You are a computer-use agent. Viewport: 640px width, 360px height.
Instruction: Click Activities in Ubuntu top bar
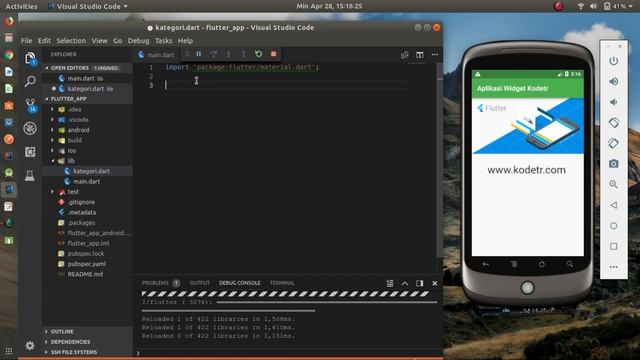pyautogui.click(x=21, y=6)
